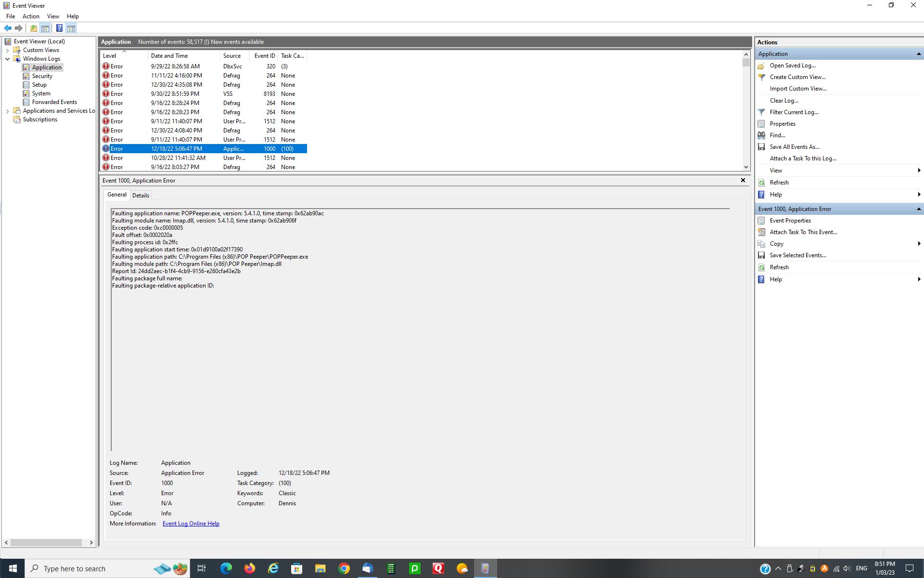Click the Save All Events floppy icon
The width and height of the screenshot is (924, 578).
point(761,147)
